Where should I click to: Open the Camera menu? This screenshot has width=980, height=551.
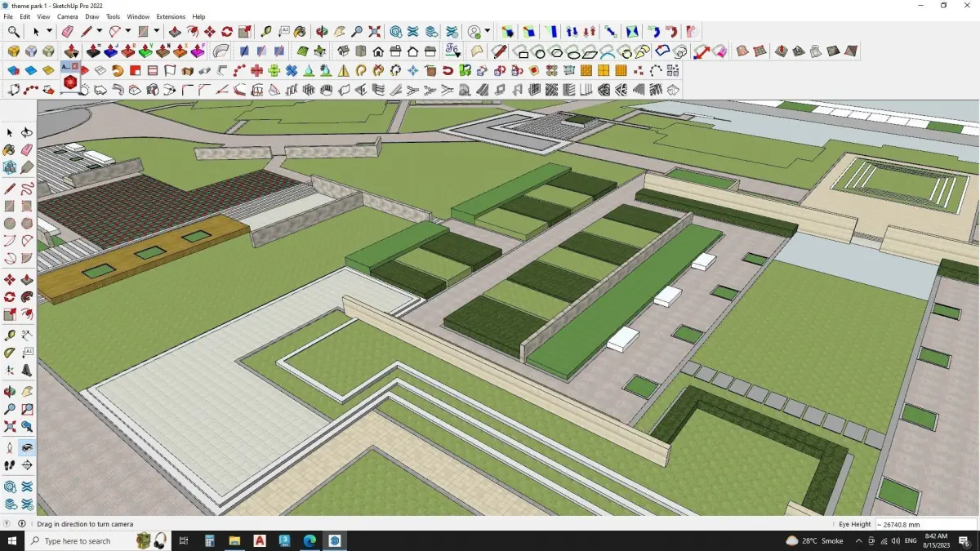click(68, 16)
